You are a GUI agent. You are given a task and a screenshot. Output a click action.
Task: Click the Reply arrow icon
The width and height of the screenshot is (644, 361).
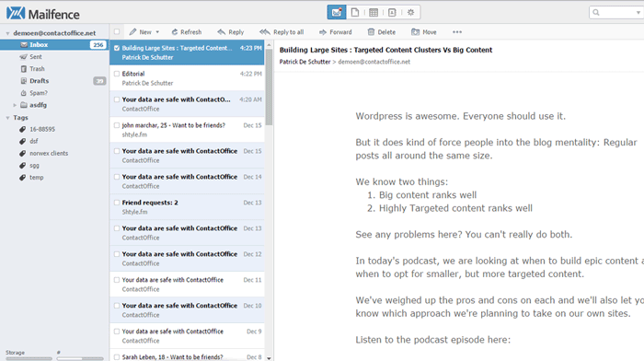[x=222, y=31]
